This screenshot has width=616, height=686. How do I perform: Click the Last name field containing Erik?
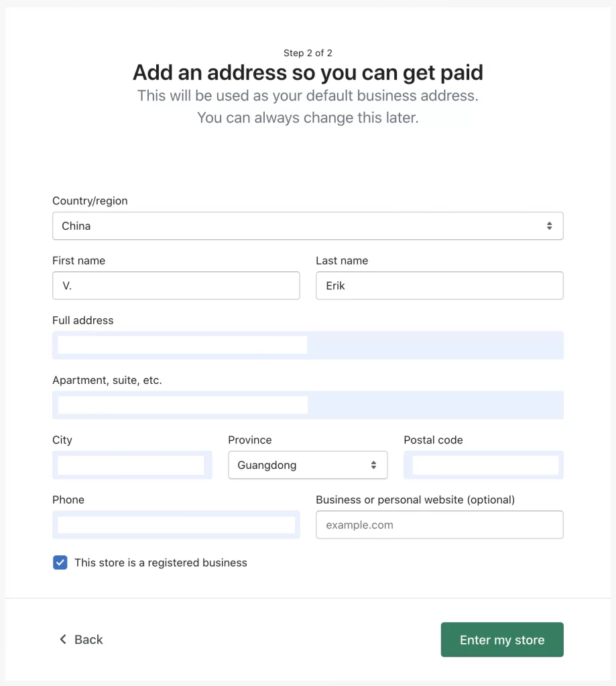pyautogui.click(x=440, y=285)
